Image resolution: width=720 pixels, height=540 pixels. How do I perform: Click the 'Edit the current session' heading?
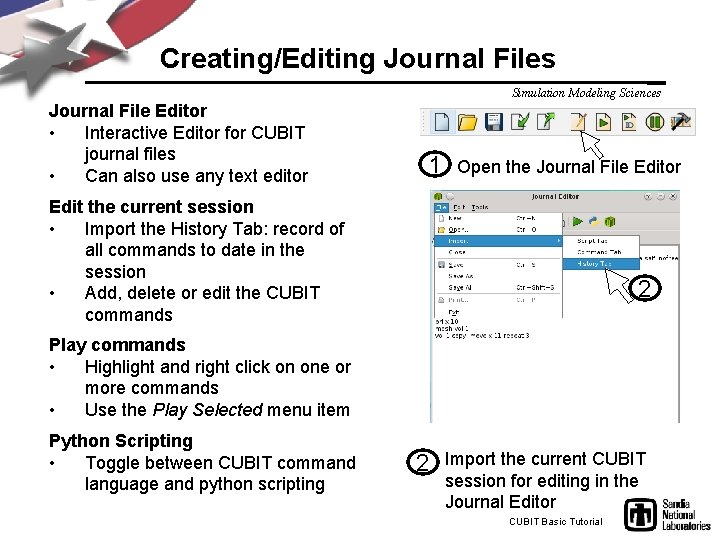click(151, 207)
